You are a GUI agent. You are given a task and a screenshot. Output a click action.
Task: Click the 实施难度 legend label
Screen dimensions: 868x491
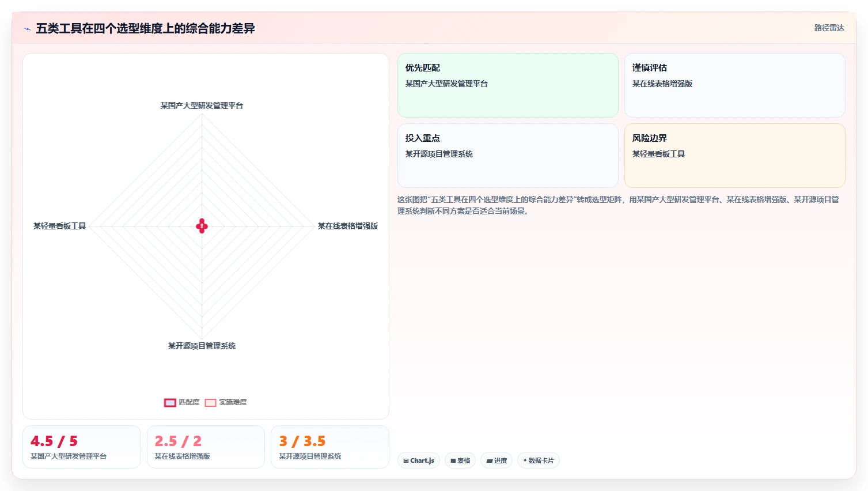(233, 402)
